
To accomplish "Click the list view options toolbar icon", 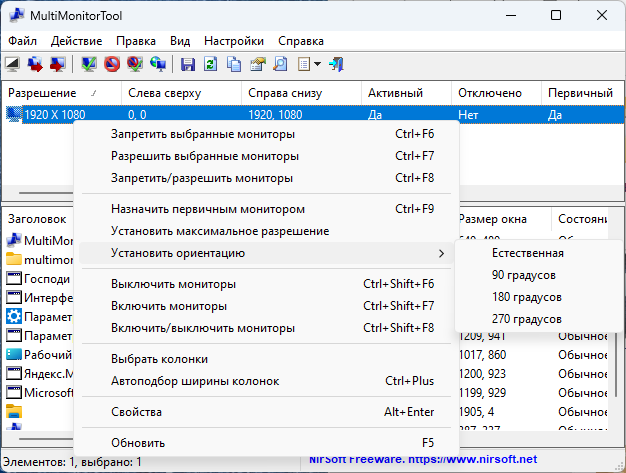I will [304, 64].
